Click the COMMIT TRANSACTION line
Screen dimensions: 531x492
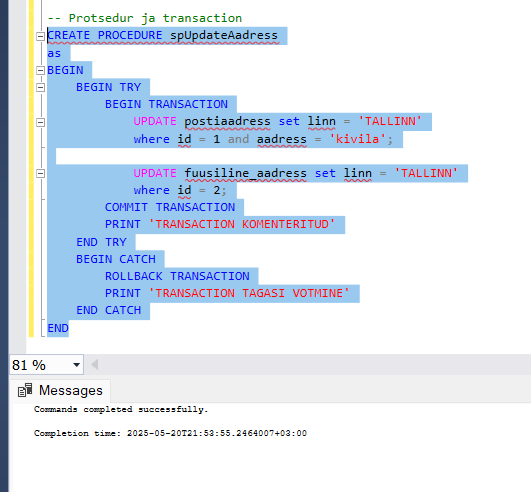click(x=170, y=207)
